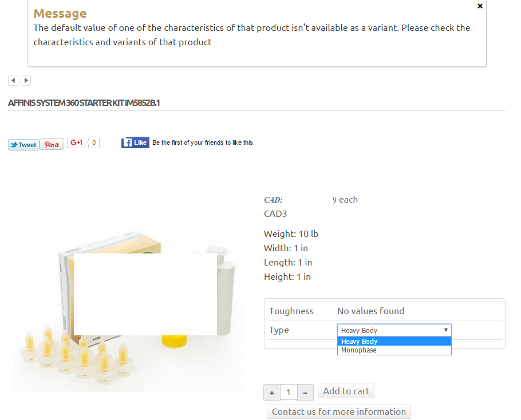Image resolution: width=521 pixels, height=420 pixels.
Task: Select Heavy Body option in list
Action: tap(394, 342)
